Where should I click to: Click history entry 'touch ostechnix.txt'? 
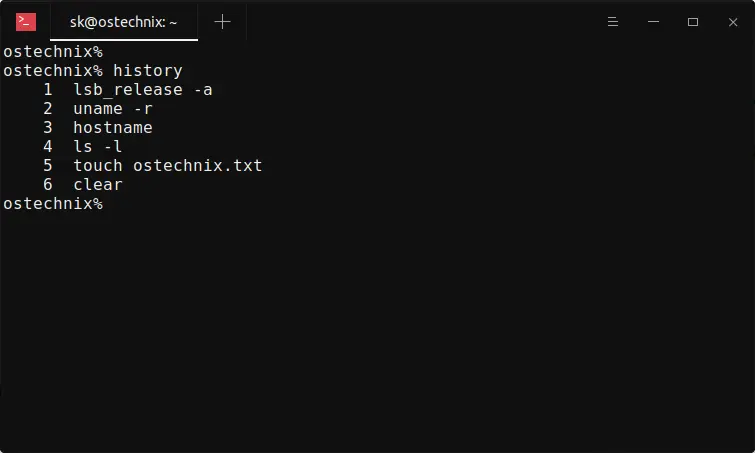(x=168, y=166)
